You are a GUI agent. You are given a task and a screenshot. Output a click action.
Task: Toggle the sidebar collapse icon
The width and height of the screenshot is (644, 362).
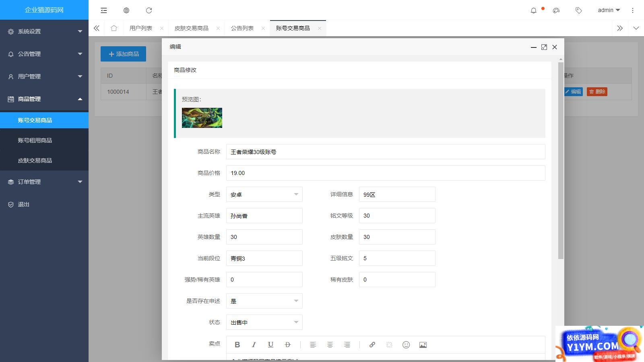click(x=104, y=10)
